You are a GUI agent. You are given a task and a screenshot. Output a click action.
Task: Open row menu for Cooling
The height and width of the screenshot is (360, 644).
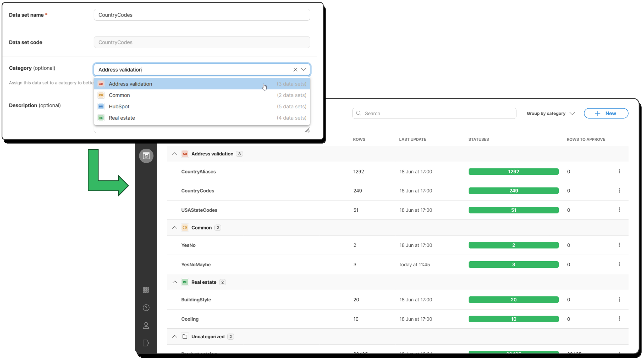[619, 319]
